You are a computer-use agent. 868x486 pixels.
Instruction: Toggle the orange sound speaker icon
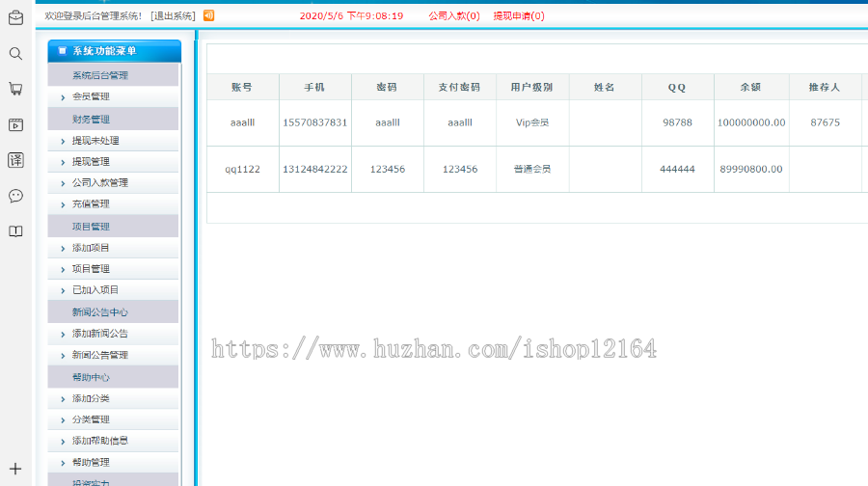tap(208, 15)
